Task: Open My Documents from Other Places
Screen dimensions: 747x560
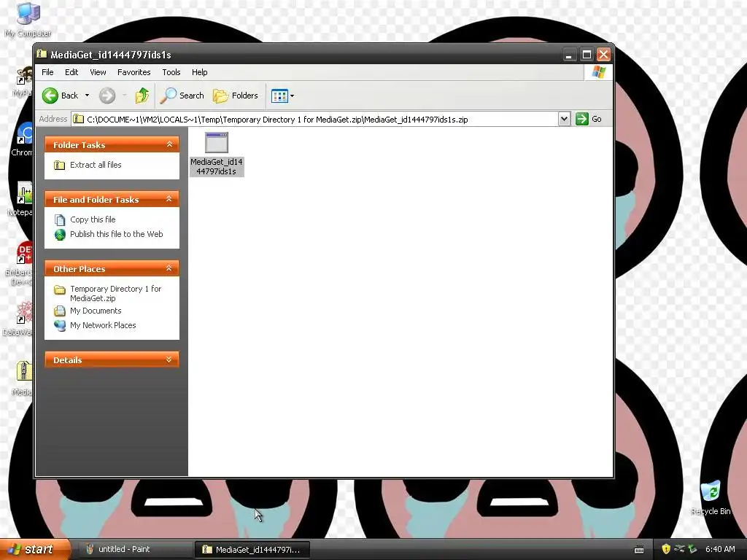Action: coord(96,311)
